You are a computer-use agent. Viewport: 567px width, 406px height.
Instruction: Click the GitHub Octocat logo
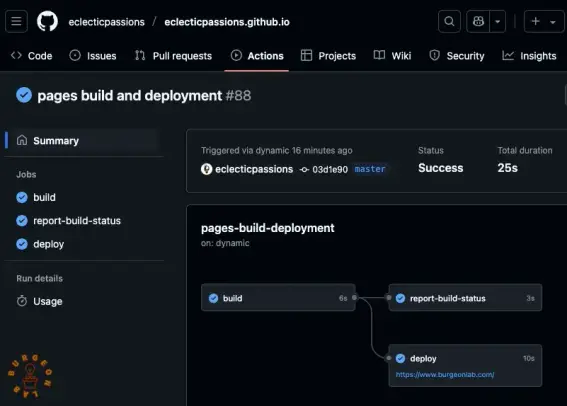tap(47, 21)
